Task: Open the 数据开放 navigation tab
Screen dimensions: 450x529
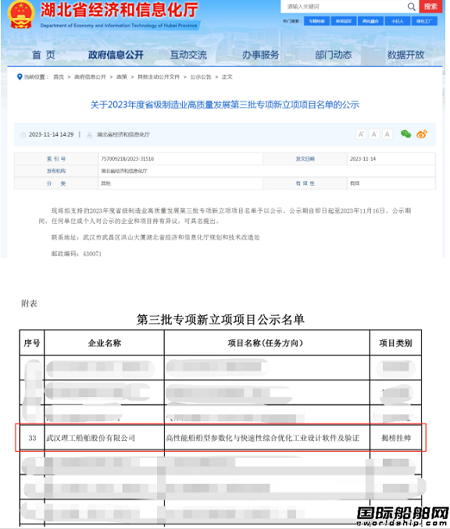Action: [x=405, y=55]
